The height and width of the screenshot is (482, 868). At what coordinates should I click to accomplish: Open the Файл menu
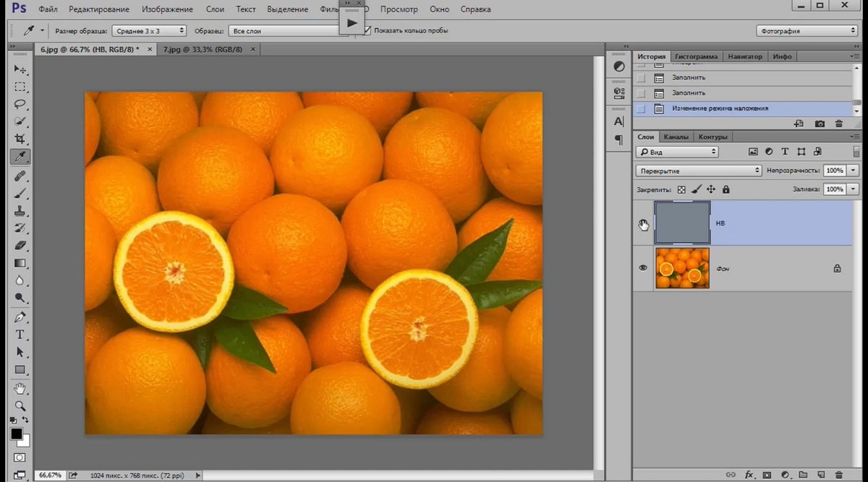tap(48, 9)
